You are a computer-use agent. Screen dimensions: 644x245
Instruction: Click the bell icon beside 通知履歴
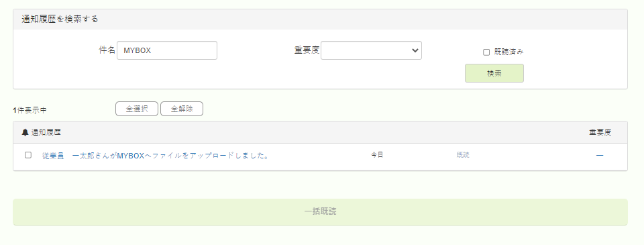click(25, 132)
